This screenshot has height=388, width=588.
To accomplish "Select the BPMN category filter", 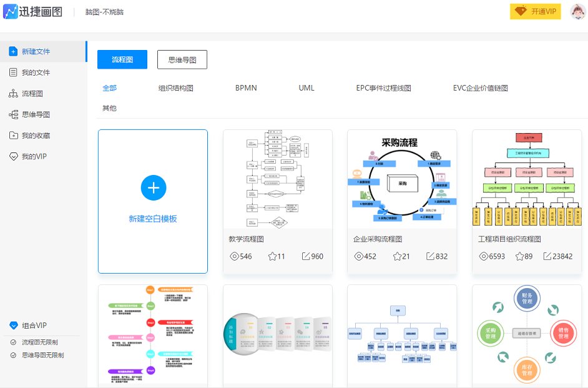I will (x=245, y=88).
